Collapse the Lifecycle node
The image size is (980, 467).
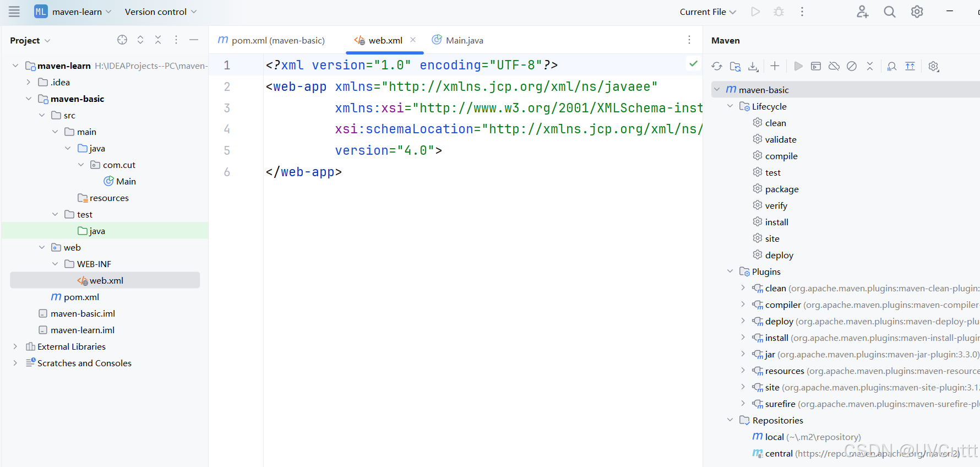tap(730, 106)
